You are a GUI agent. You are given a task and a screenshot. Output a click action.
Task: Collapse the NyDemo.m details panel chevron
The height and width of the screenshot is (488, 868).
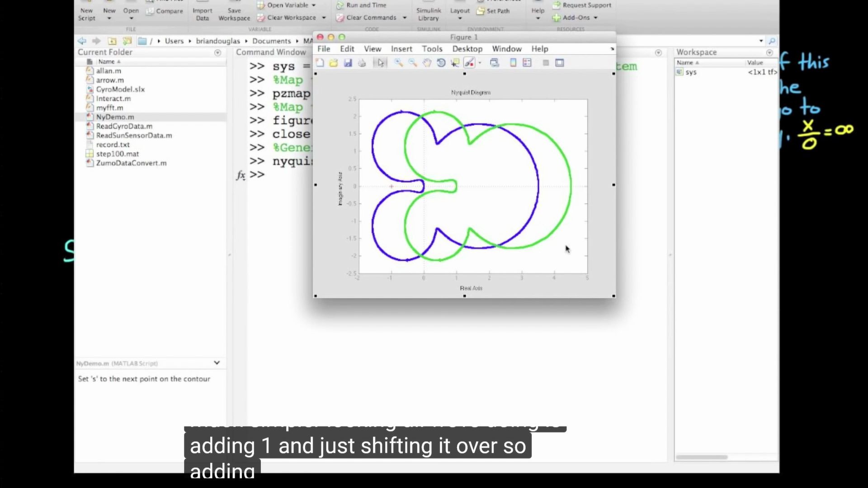click(x=217, y=363)
